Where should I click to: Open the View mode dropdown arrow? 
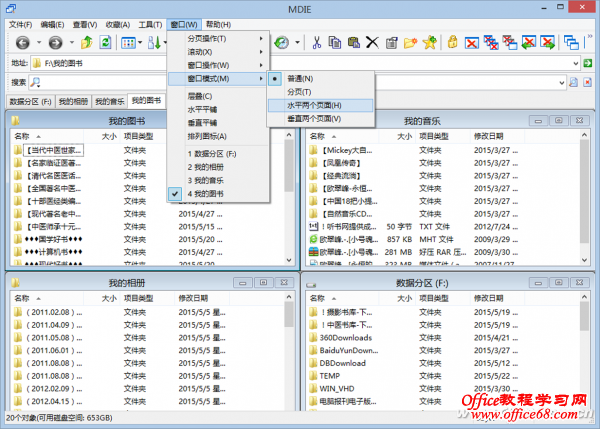140,42
